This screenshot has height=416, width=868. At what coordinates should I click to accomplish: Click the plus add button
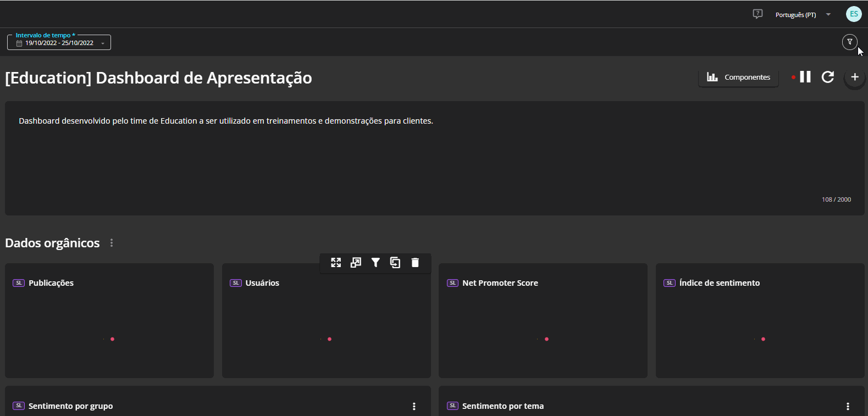pyautogui.click(x=855, y=77)
